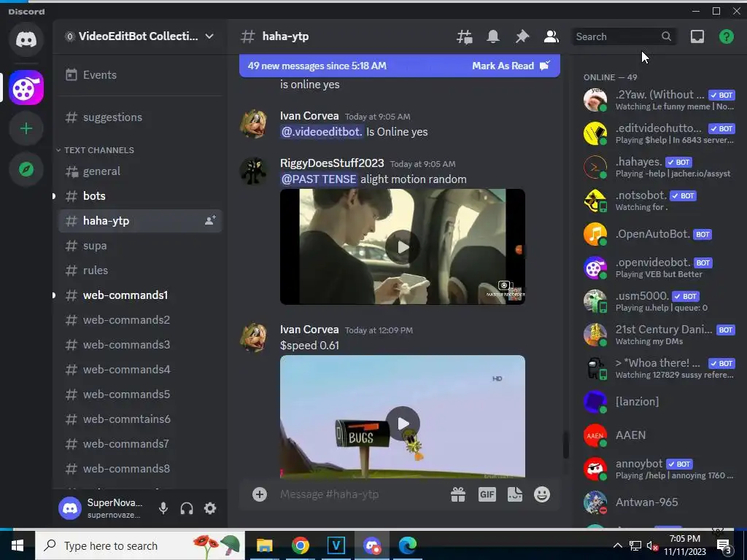Open the bots channel
The width and height of the screenshot is (747, 560).
140,195
